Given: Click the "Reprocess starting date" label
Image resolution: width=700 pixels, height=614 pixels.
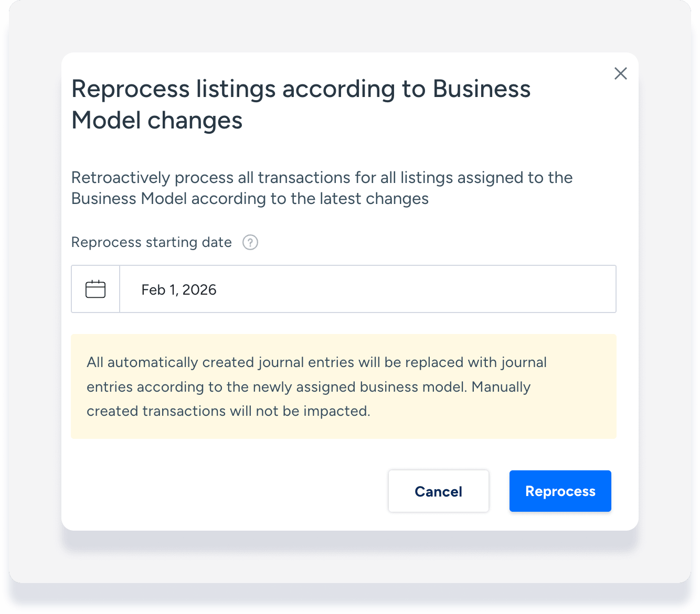Looking at the screenshot, I should pos(151,242).
